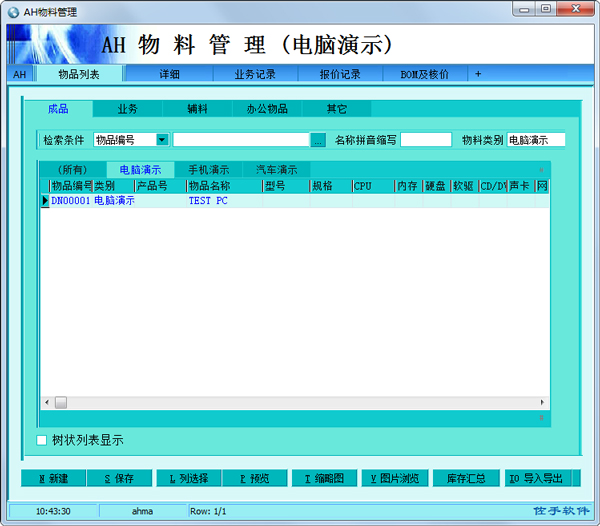Click the 10:43:30 time status field
Viewport: 600px width, 526px height.
53,511
